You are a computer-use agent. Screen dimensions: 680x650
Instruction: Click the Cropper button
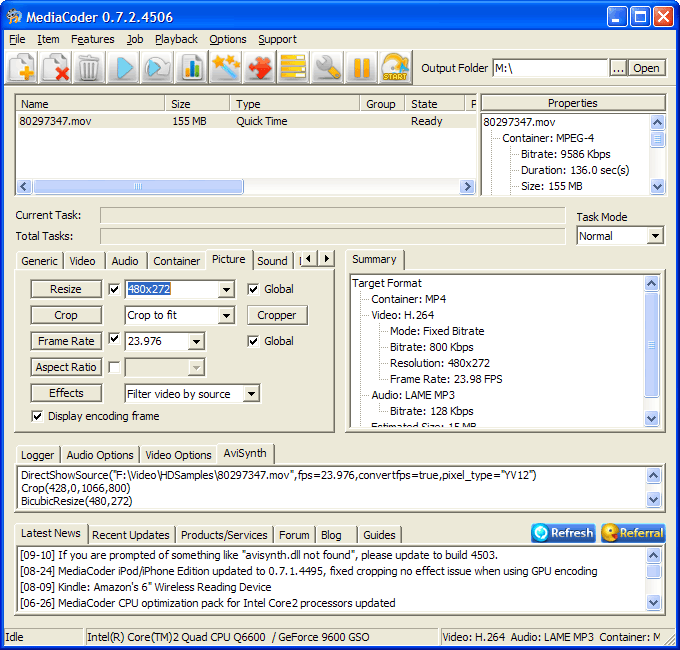[277, 315]
